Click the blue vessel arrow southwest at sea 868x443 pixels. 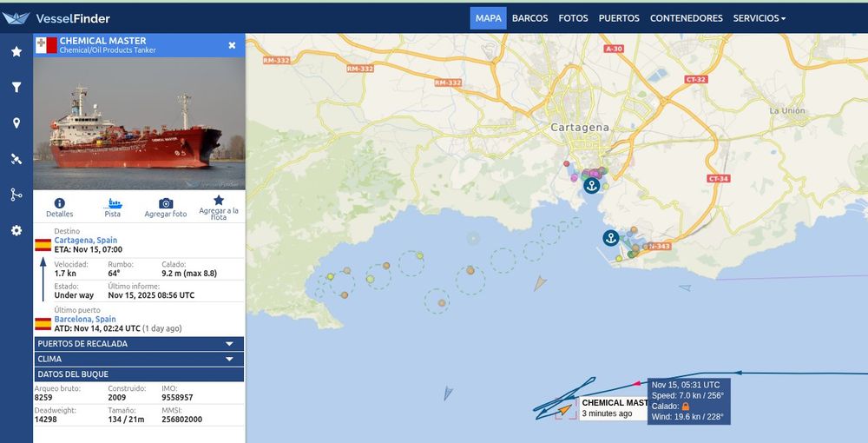[448, 393]
